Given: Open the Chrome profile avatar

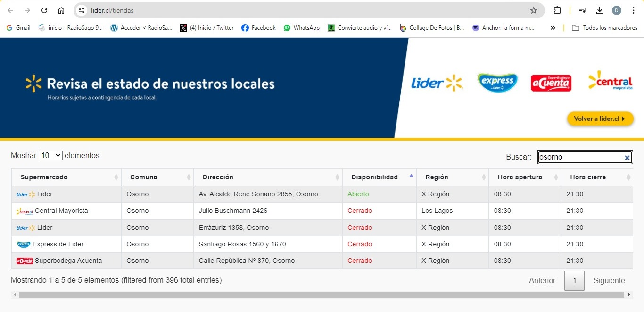Looking at the screenshot, I should (617, 10).
